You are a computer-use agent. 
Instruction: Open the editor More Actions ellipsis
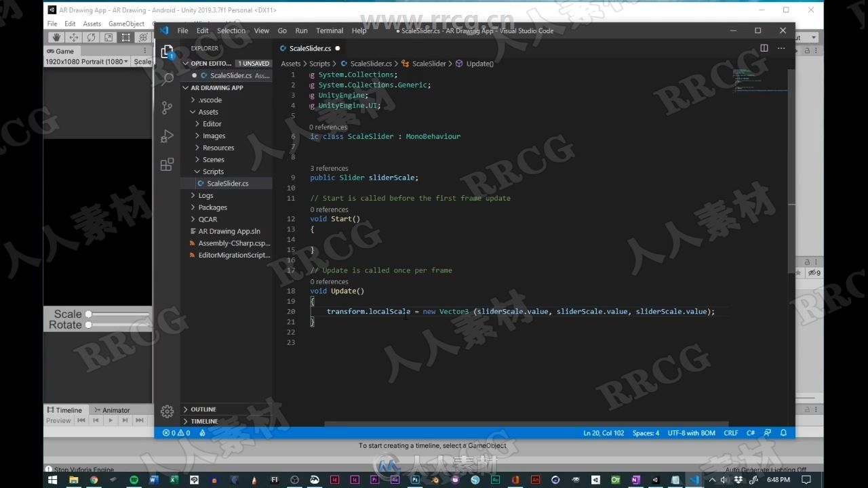point(781,48)
